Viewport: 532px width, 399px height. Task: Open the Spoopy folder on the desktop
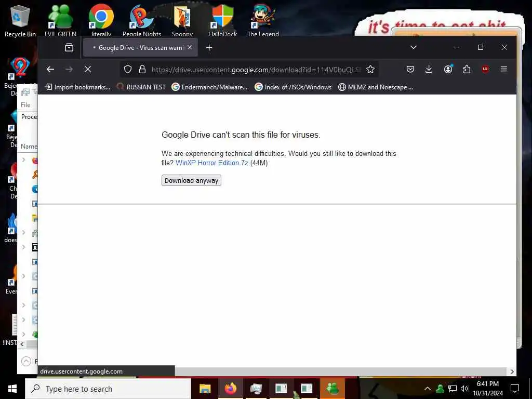click(182, 20)
